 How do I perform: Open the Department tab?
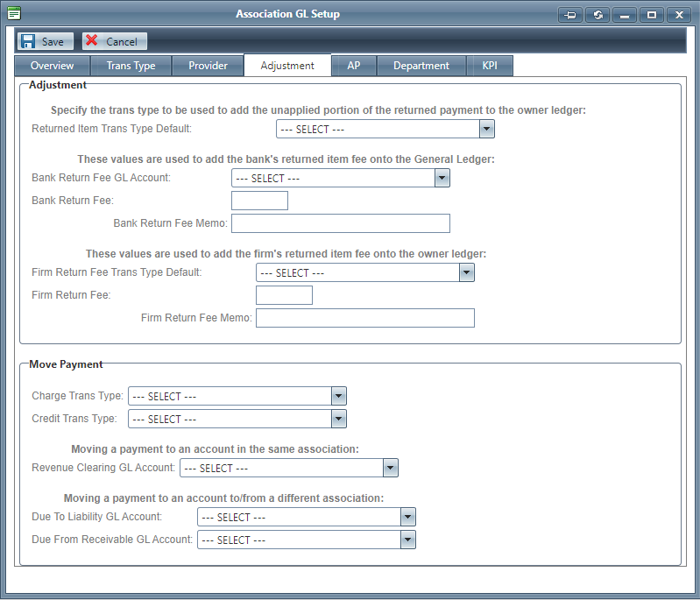coord(421,66)
